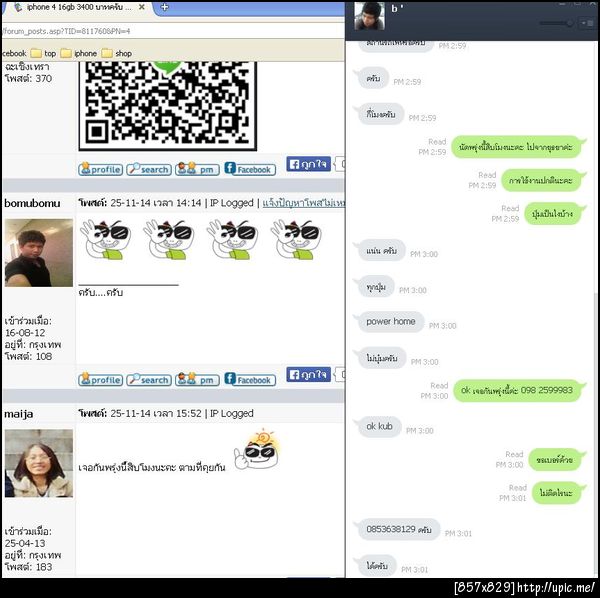The width and height of the screenshot is (600, 598).
Task: Click the LINE chat header profile picture
Action: 369,16
